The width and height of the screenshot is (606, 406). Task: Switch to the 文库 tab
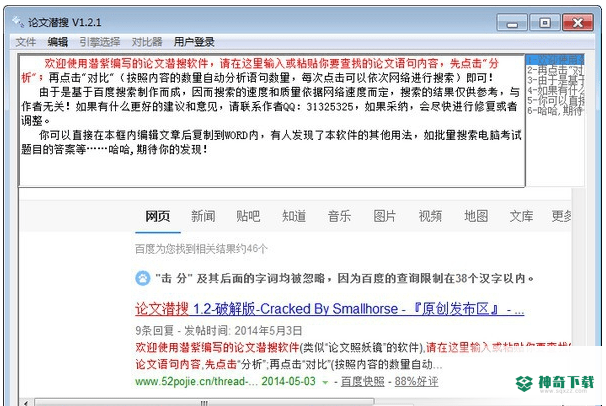pos(521,216)
